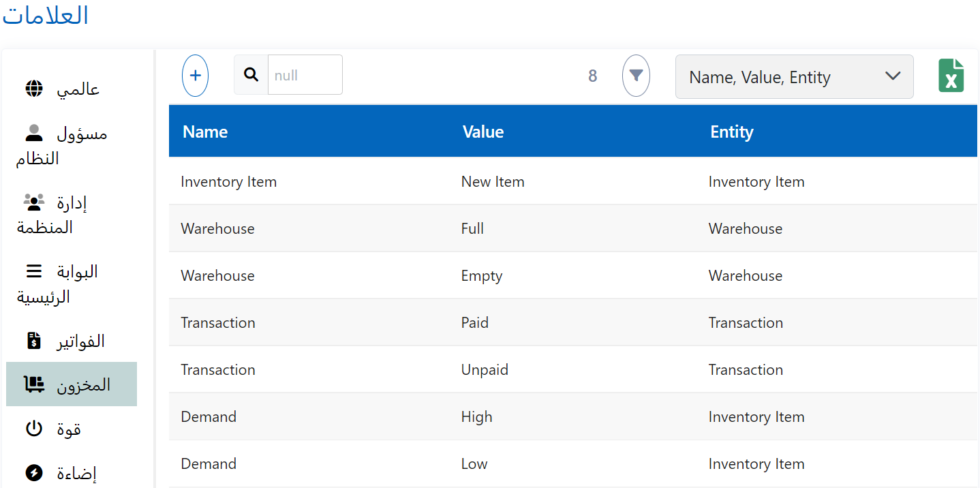980x488 pixels.
Task: Click the people icon for إدارة المنظمة
Action: tap(34, 202)
